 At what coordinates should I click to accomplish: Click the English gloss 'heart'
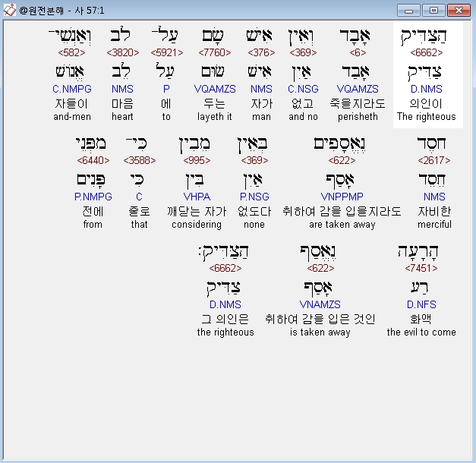122,117
